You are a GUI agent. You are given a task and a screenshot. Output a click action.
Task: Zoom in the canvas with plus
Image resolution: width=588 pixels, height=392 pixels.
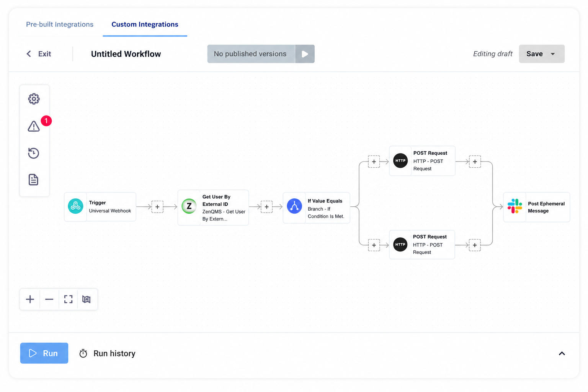(30, 299)
